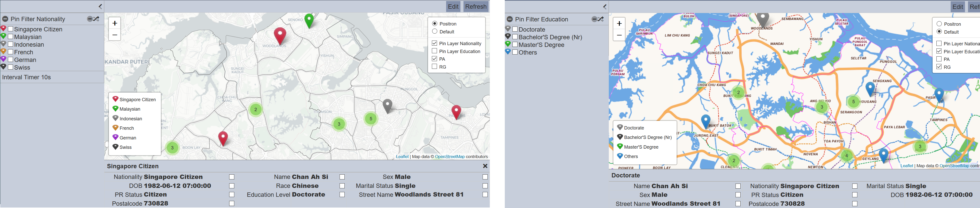Tick the checkbox after Race Chinese

point(342,186)
